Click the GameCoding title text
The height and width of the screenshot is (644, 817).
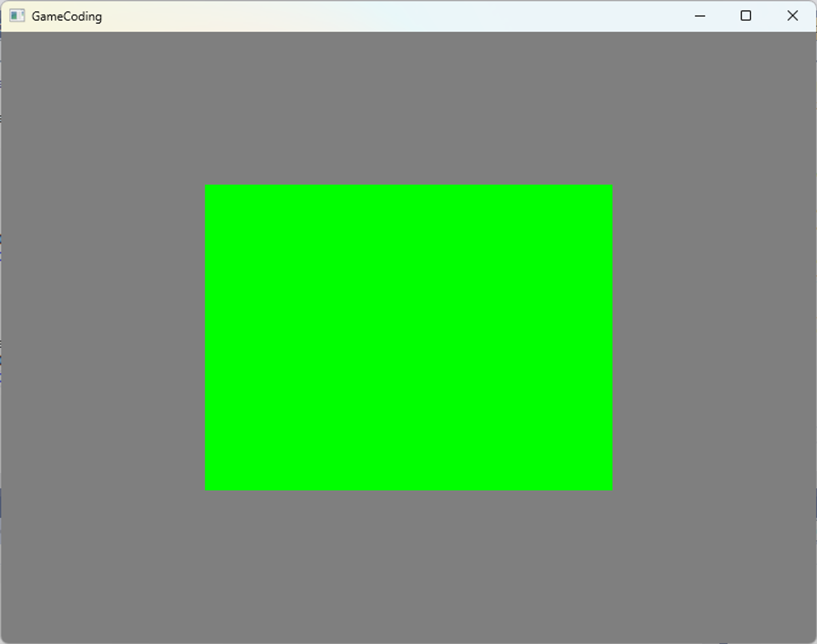point(67,16)
